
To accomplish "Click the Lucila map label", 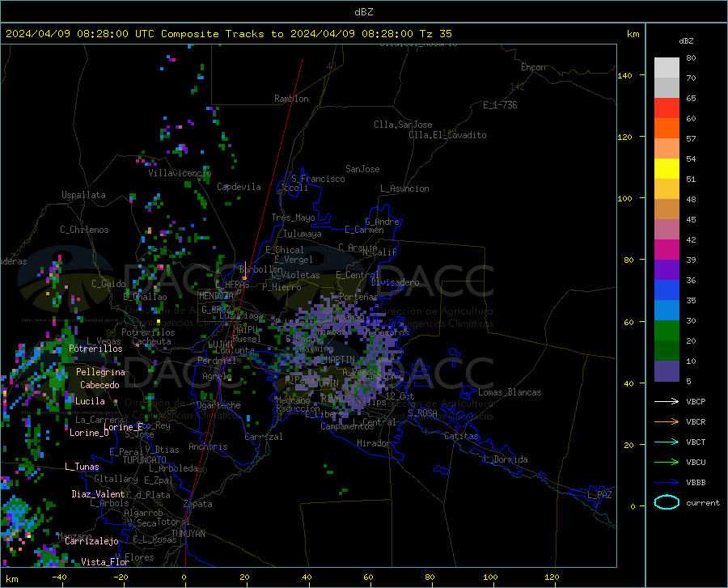I will [x=90, y=401].
